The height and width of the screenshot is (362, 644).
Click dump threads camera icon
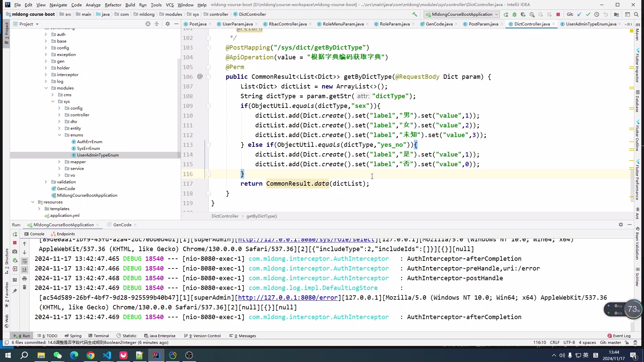point(15,251)
